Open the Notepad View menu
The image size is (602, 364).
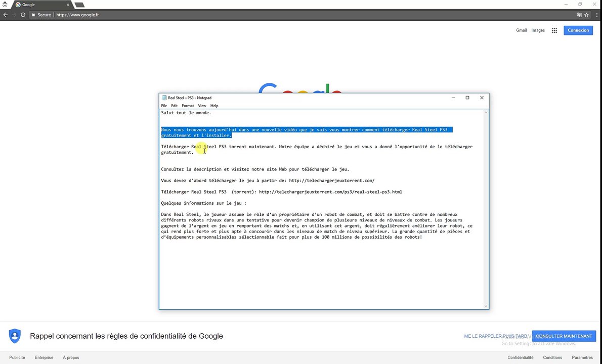pos(202,106)
